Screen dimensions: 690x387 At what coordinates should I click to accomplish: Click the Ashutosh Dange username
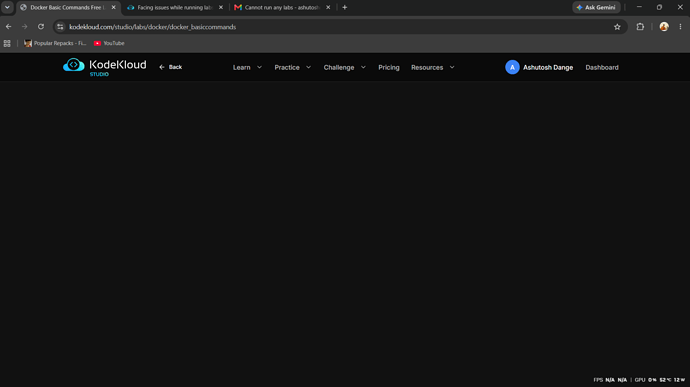coord(548,67)
